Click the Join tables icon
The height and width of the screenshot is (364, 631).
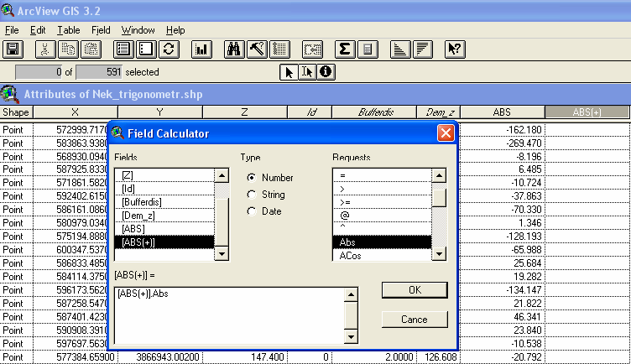(312, 49)
